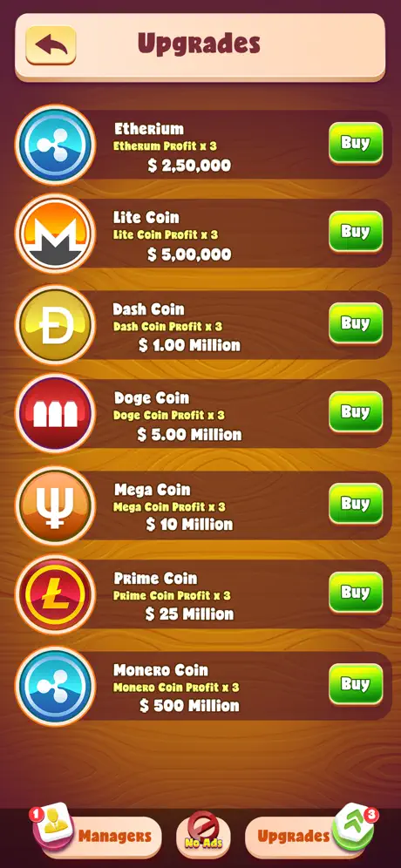Tap the Lite Coin icon with M logo
The width and height of the screenshot is (401, 868).
(x=55, y=233)
